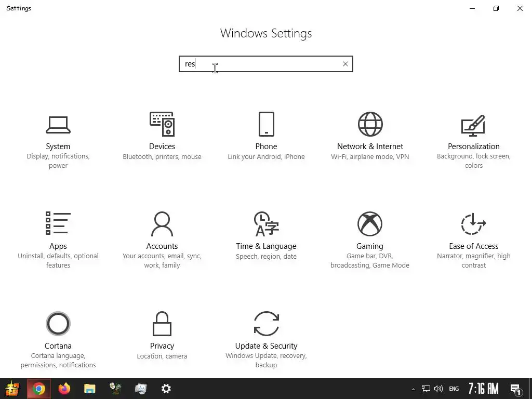Open the Gaming Xbox icon
The width and height of the screenshot is (532, 399).
(370, 224)
